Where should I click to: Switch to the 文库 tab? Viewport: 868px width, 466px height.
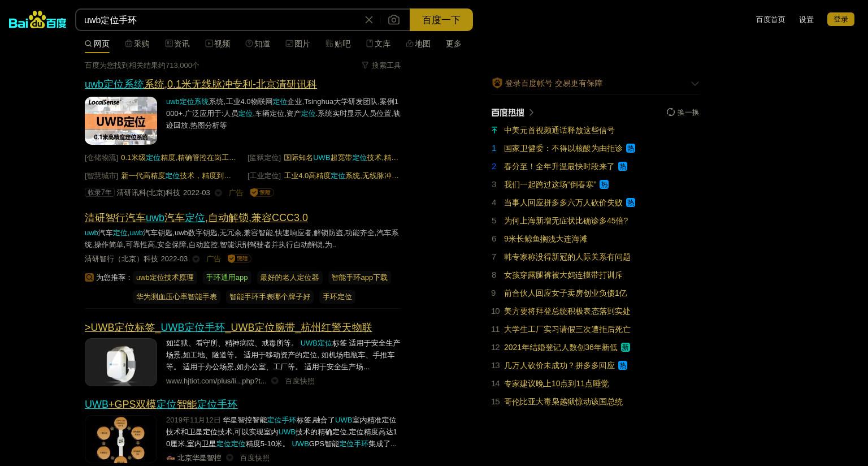(x=378, y=44)
